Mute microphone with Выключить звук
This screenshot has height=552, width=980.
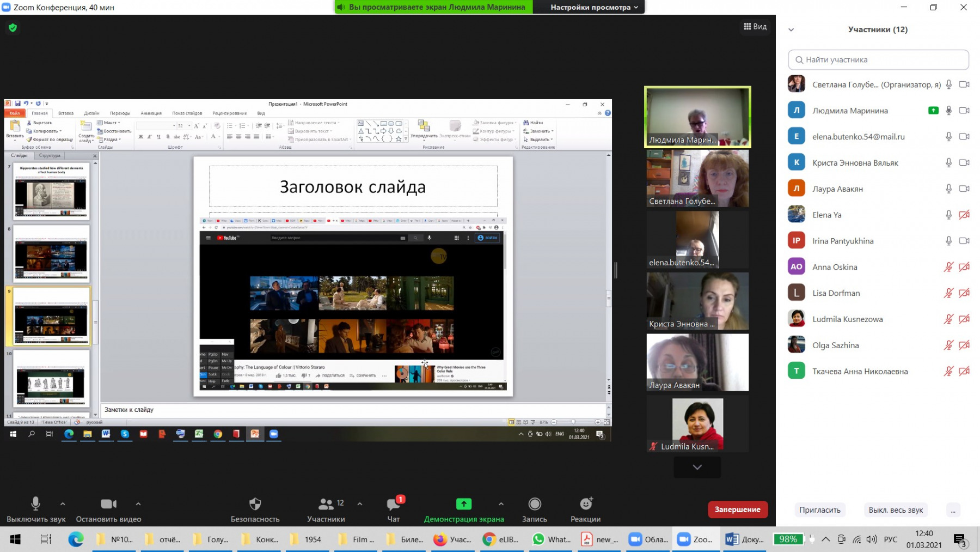click(35, 504)
